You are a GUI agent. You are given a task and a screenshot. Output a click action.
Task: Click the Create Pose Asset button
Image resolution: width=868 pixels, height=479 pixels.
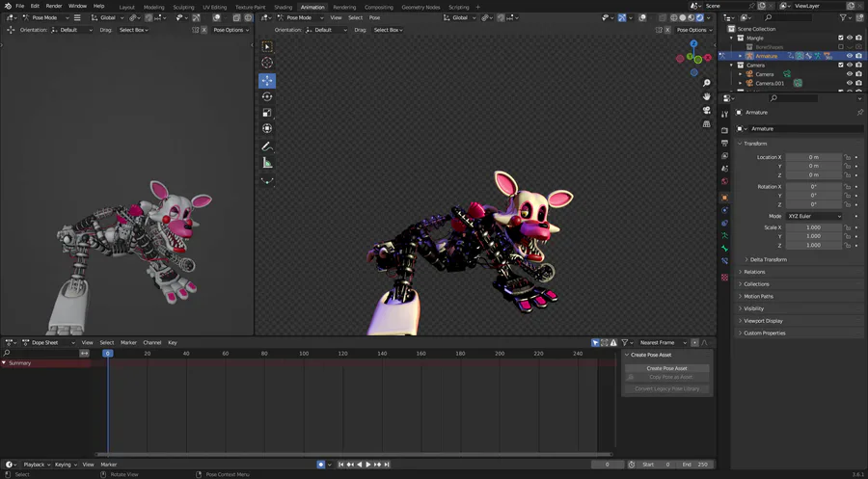tap(667, 368)
